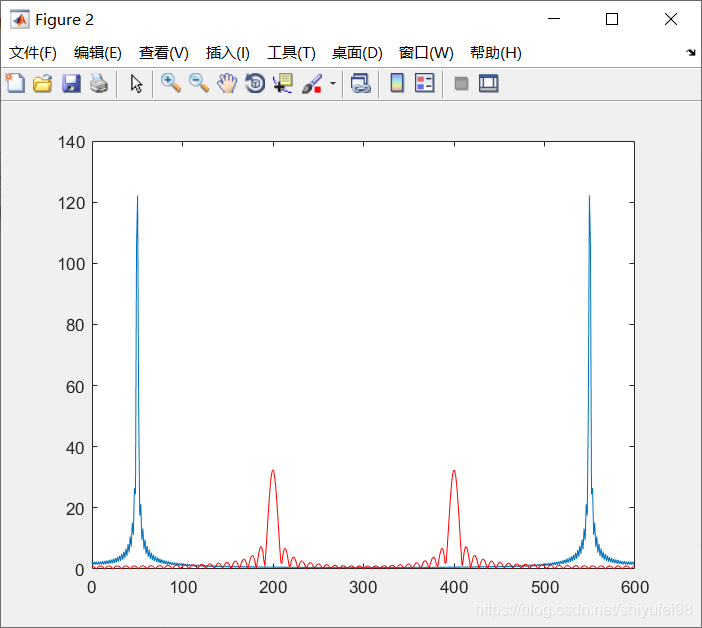Screen dimensions: 702x628
Task: Open the 窗口(W) menu
Action: pyautogui.click(x=426, y=53)
